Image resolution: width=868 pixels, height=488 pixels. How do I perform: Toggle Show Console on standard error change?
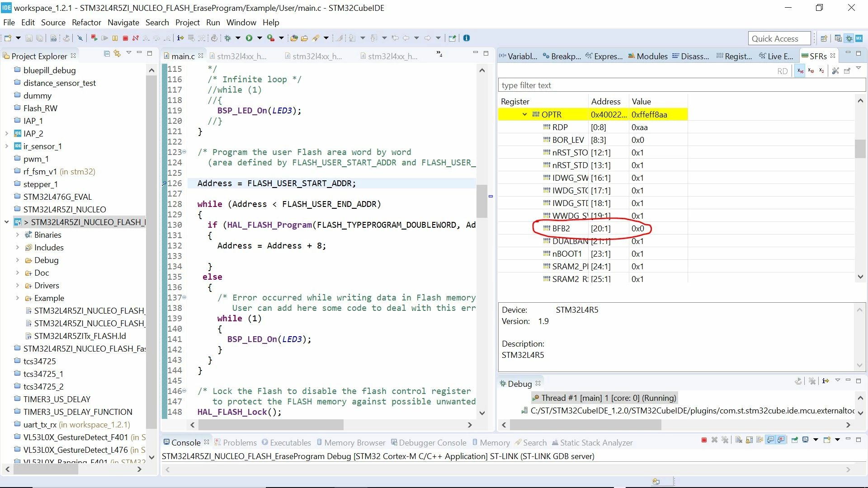781,440
